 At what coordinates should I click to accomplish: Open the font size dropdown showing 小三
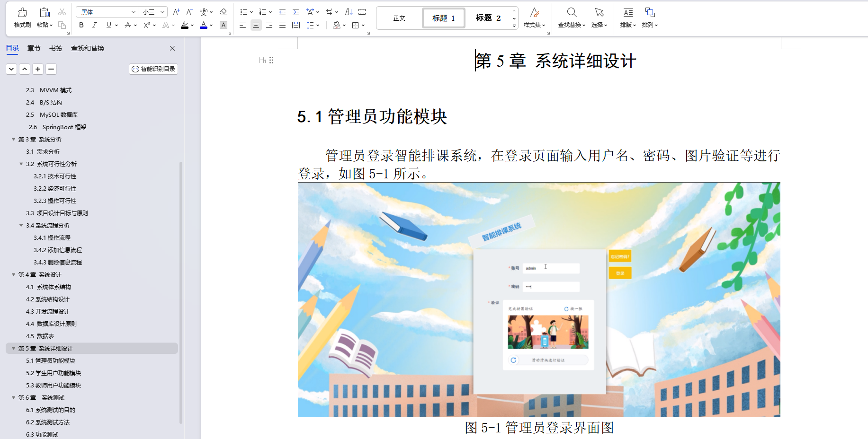tap(152, 11)
